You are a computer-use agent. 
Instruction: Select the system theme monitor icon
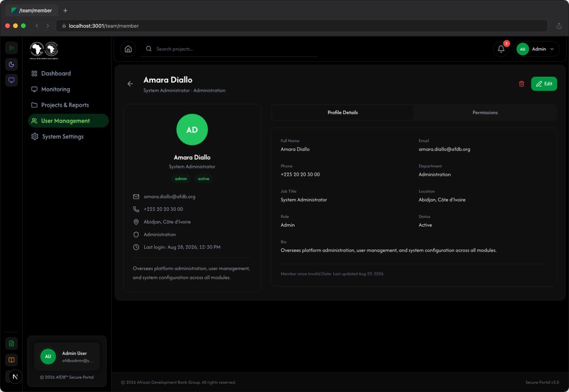tap(11, 80)
